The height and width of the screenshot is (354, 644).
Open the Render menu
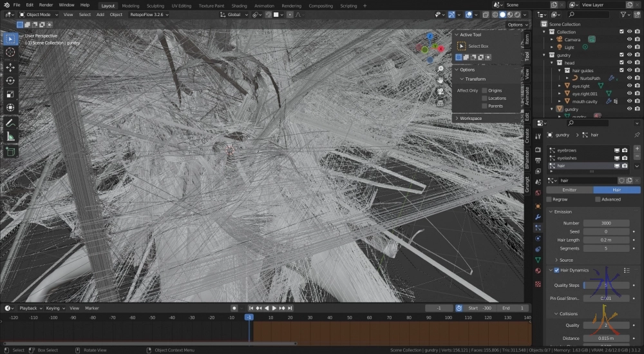click(x=46, y=5)
